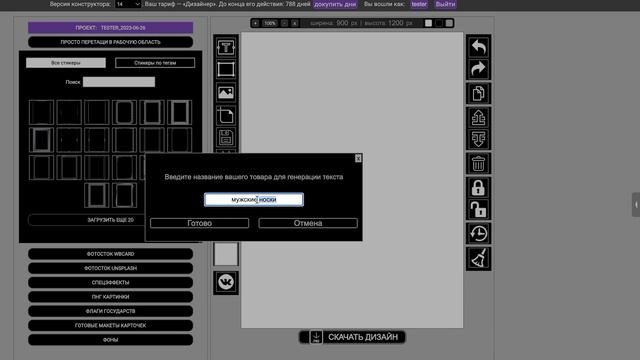
Task: Select the first sticker frame thumbnail
Action: coord(41,112)
